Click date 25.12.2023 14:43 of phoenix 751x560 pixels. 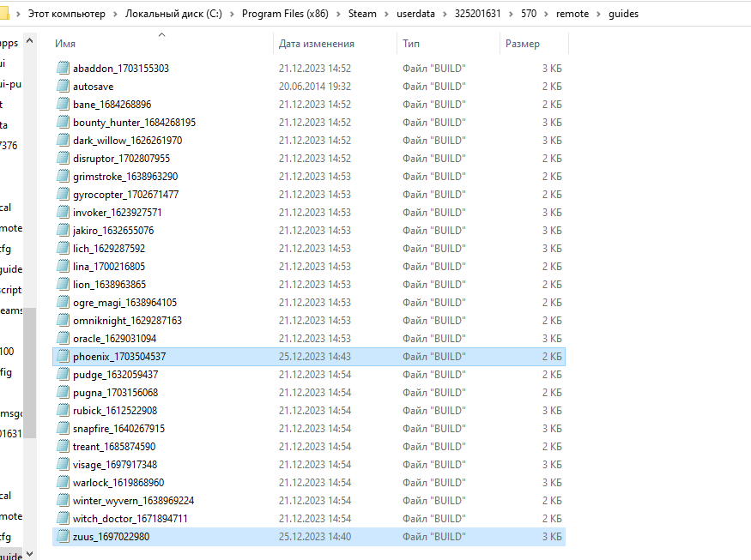click(315, 357)
